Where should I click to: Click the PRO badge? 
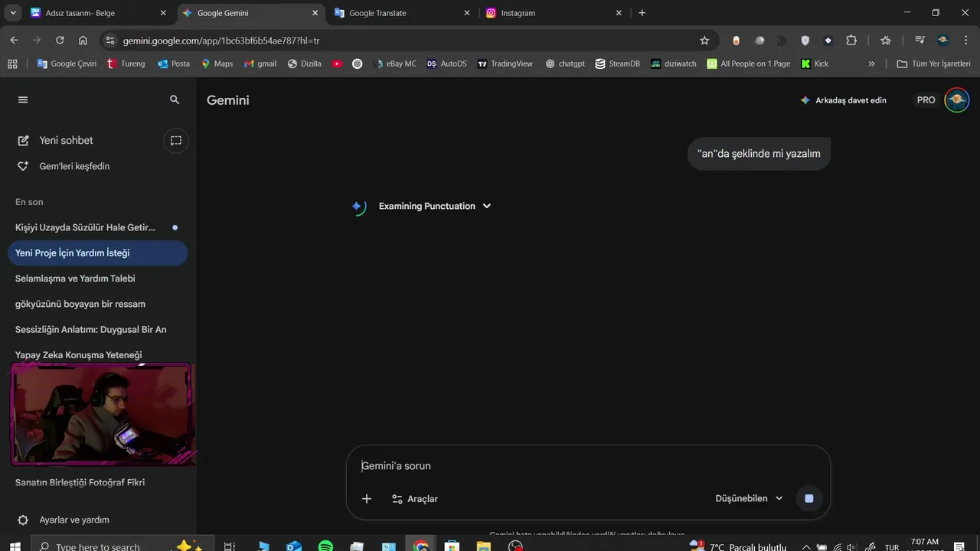click(926, 100)
